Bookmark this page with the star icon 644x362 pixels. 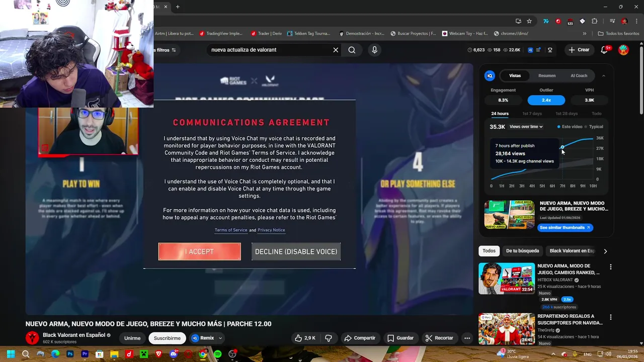pos(529,21)
